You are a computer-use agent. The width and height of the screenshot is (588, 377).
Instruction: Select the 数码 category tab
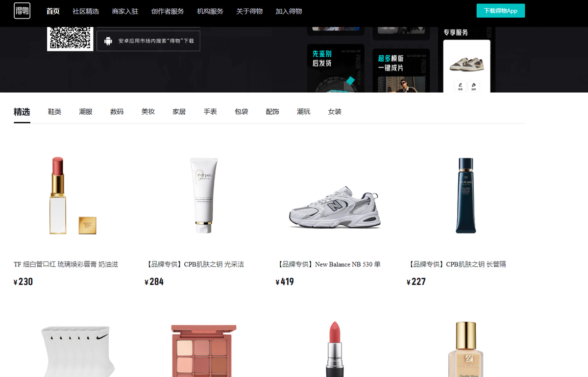point(117,112)
